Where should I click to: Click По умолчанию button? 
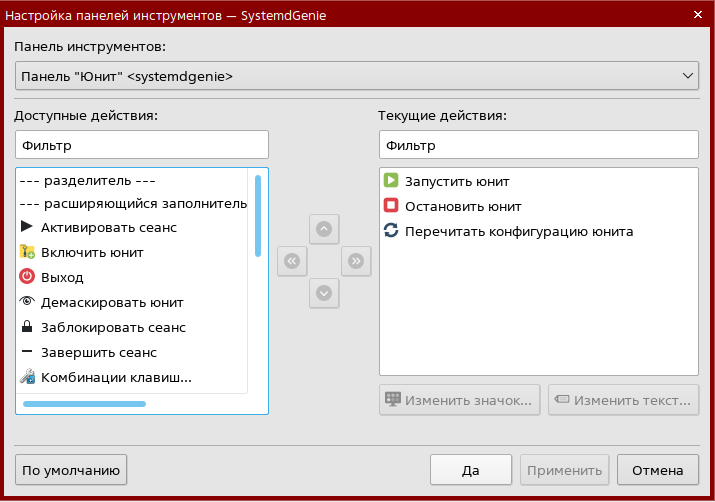coord(71,469)
